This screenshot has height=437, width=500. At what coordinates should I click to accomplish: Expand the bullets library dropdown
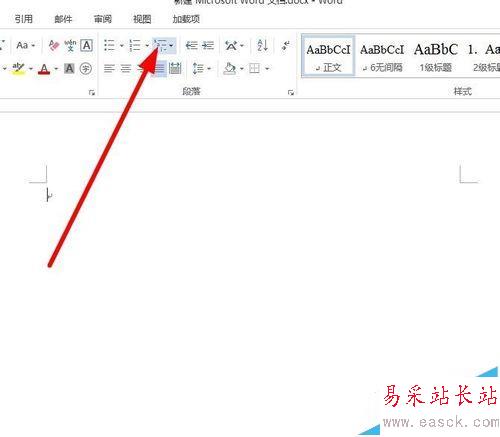click(x=121, y=45)
